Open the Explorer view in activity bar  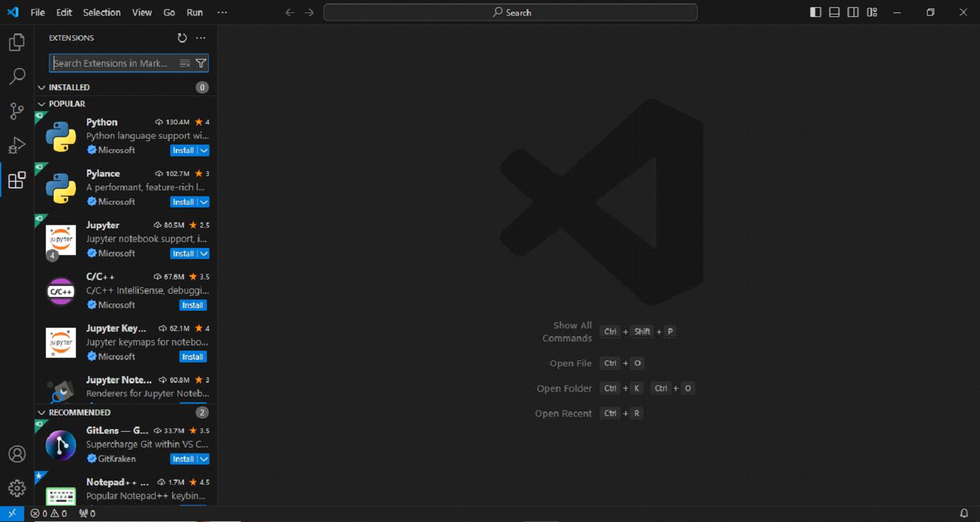coord(17,43)
